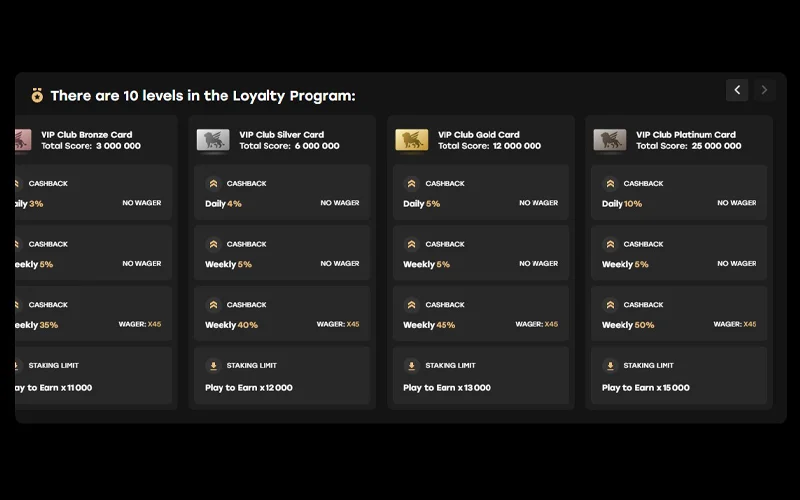
Task: Click the next arrow in the carousel
Action: [x=764, y=90]
